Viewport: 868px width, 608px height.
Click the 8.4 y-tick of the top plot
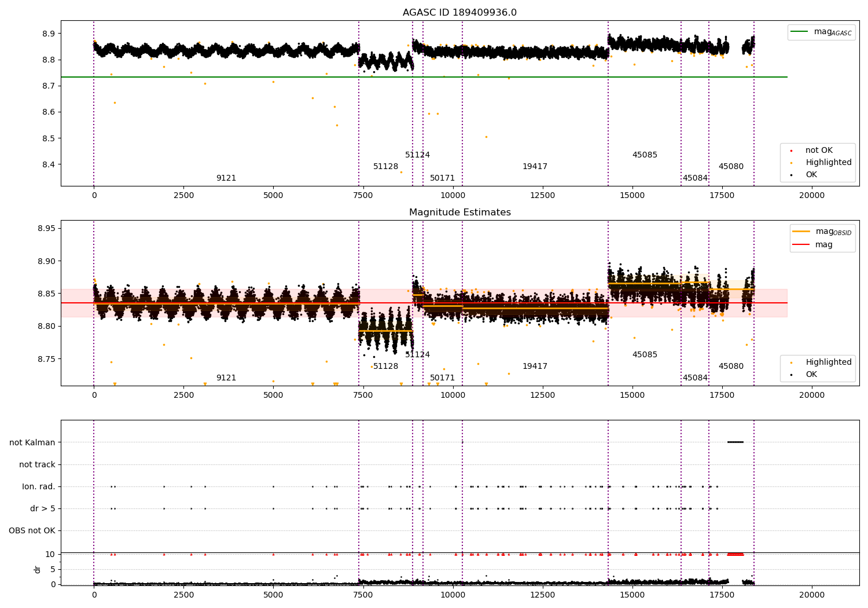[47, 164]
